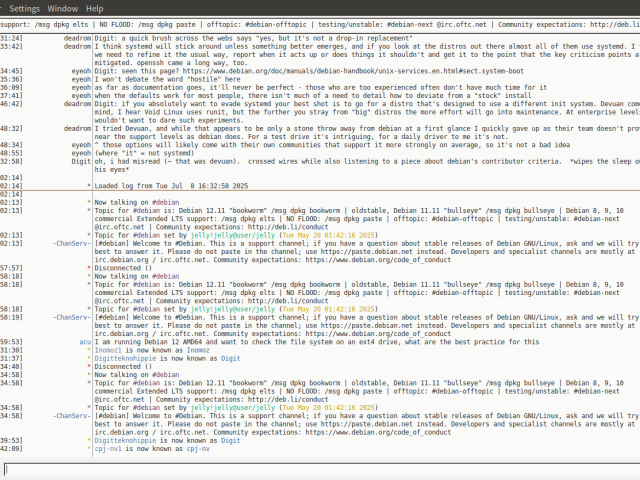Click the first -ChanServ- sender name
The image size is (640, 480).
(x=72, y=243)
